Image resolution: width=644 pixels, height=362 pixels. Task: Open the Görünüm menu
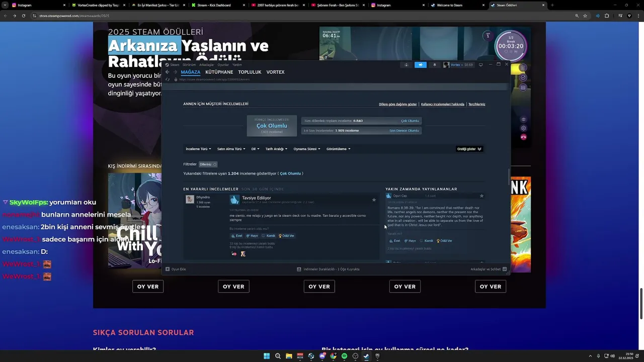click(189, 65)
